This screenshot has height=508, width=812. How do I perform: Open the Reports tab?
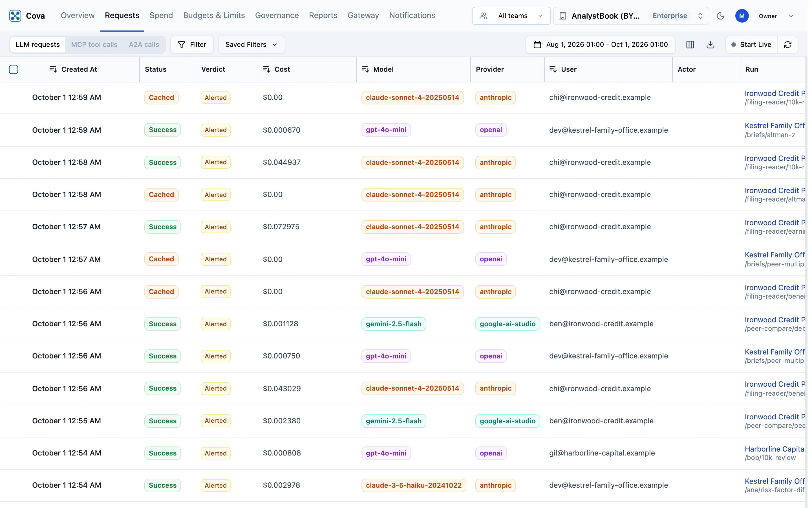[x=323, y=16]
